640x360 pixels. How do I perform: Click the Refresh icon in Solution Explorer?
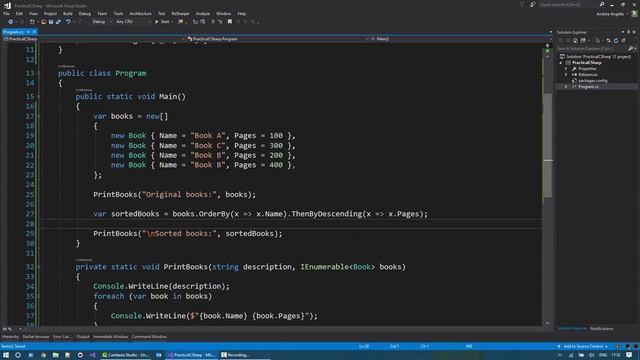(x=616, y=40)
